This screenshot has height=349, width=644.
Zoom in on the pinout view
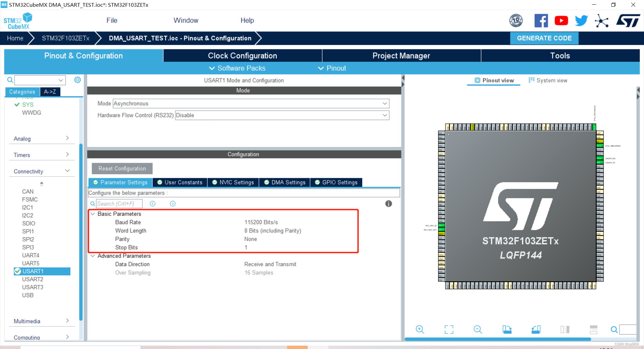coord(420,330)
